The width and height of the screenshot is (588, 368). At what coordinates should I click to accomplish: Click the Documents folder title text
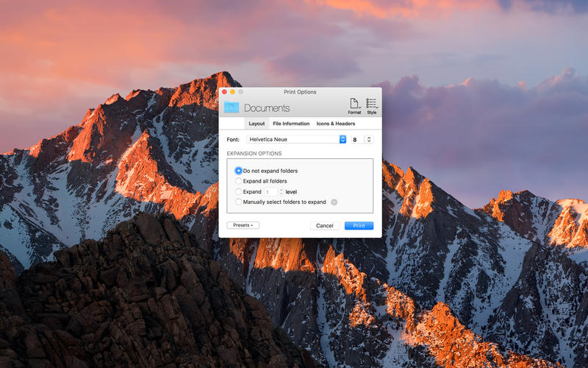(267, 108)
